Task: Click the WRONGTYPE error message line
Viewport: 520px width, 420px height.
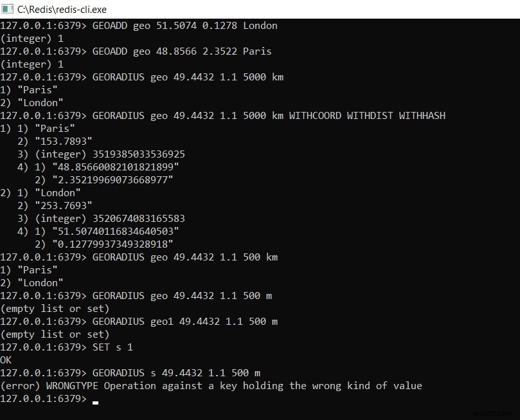Action: coord(211,386)
